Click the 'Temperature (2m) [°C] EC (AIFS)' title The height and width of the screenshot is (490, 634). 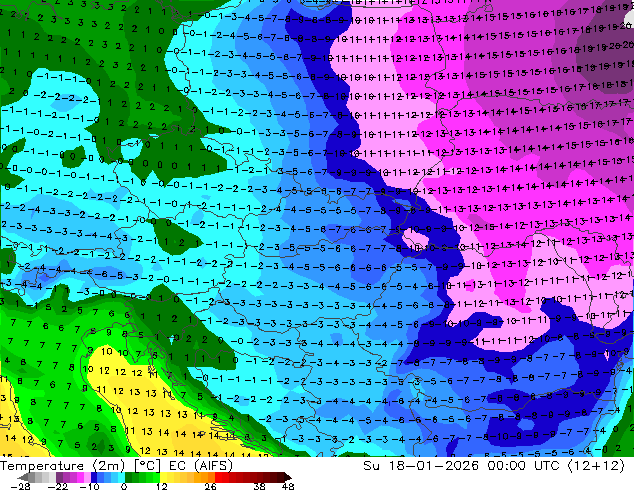[116, 465]
